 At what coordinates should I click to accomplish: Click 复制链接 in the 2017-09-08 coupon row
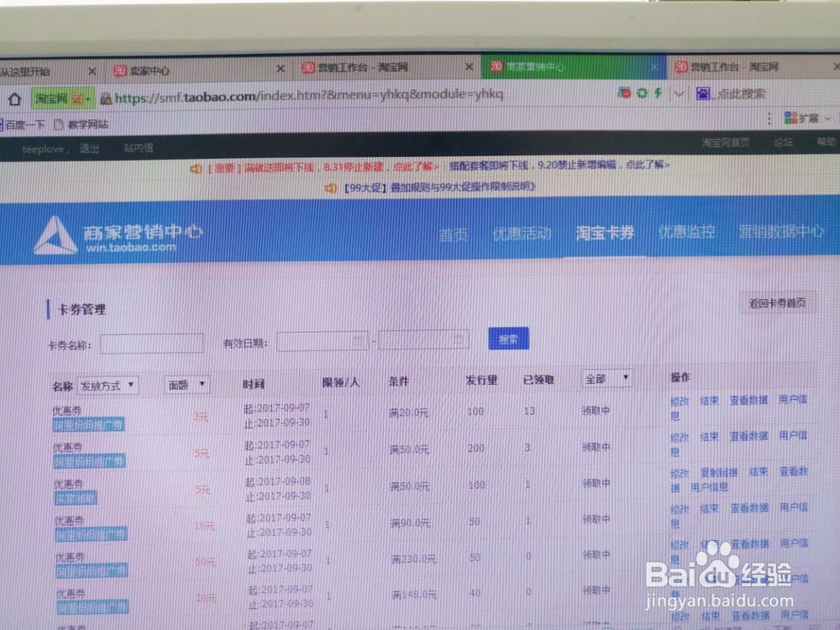click(x=719, y=472)
